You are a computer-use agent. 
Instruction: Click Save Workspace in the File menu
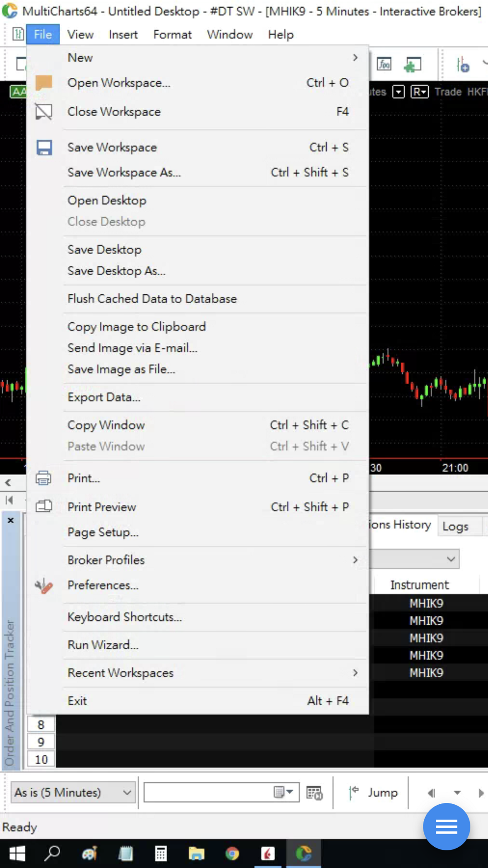point(198,147)
